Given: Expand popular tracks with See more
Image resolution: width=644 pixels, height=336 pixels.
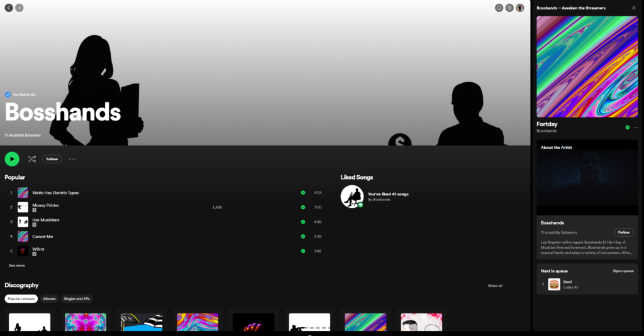Looking at the screenshot, I should [17, 266].
